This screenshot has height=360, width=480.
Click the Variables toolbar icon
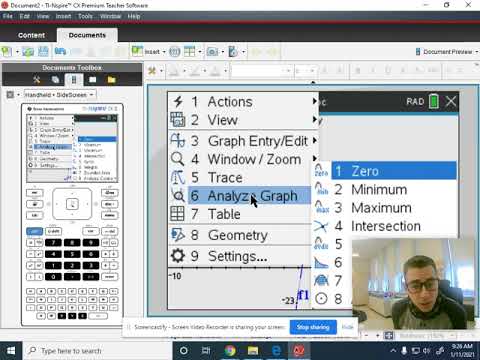coord(174,52)
